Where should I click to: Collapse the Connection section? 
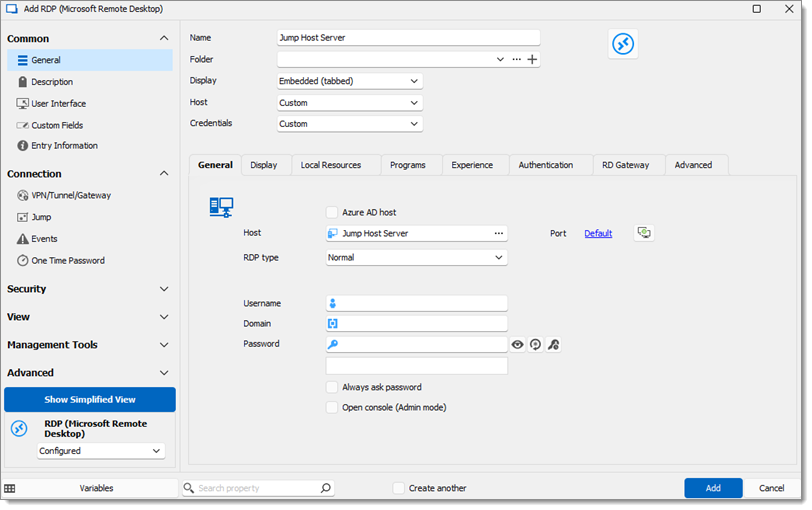(x=164, y=173)
